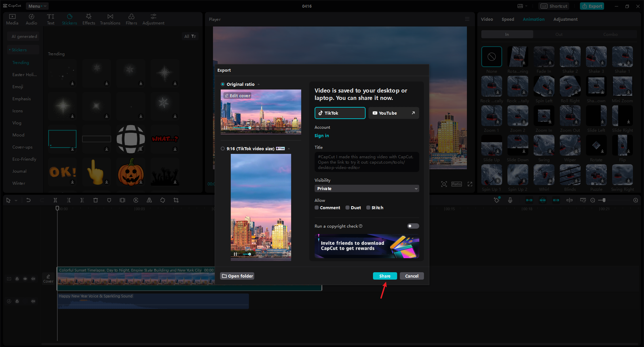The image size is (644, 347).
Task: Open the Menu dropdown in title bar
Action: click(37, 6)
